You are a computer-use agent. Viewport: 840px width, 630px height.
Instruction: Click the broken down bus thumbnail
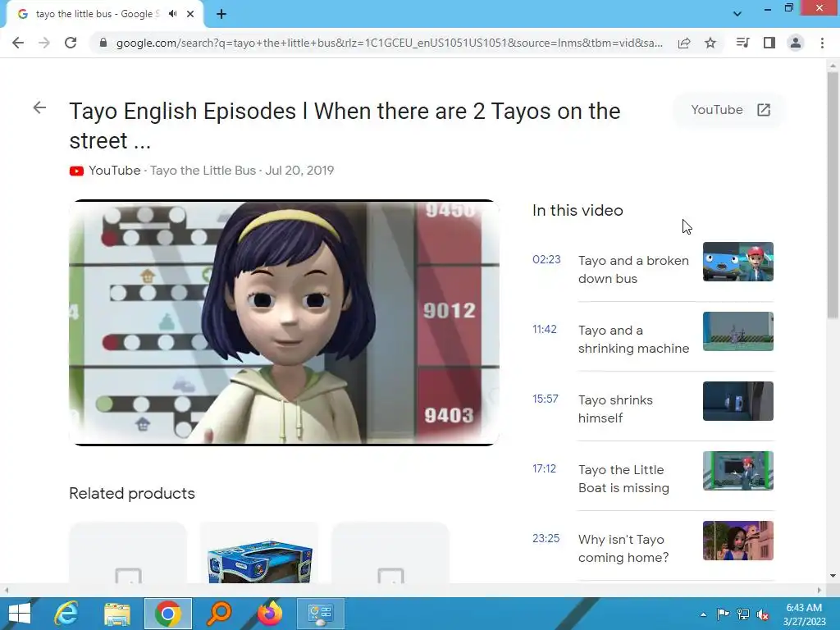coord(738,262)
